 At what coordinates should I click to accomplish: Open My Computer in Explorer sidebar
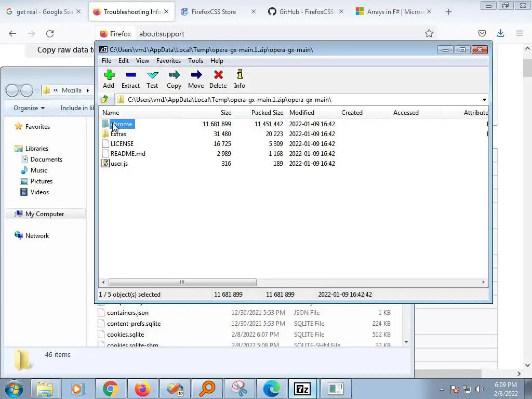coord(45,214)
